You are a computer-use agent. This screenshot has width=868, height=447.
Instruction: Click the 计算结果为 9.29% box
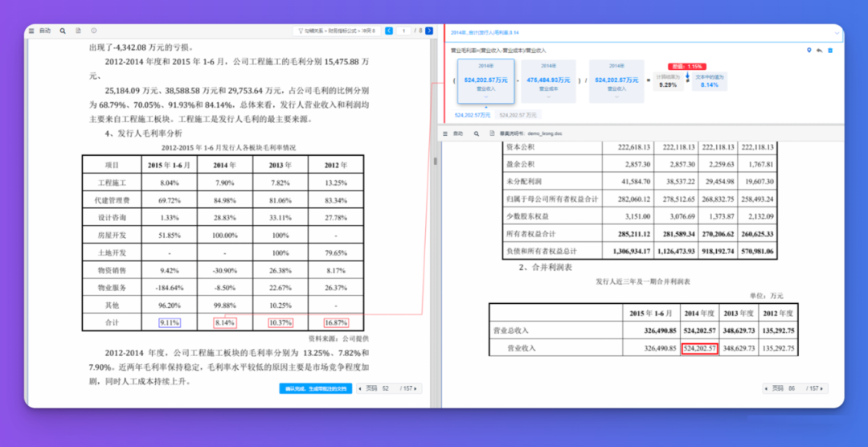[667, 81]
